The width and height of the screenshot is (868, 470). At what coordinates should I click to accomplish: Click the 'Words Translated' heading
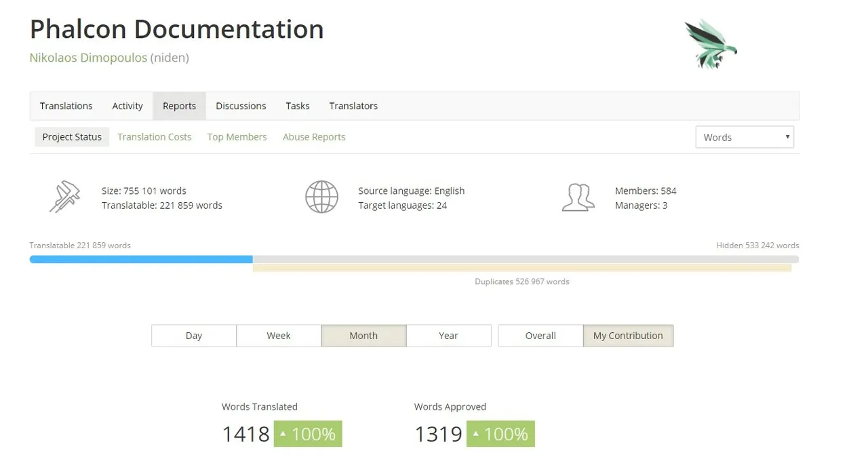coord(260,407)
